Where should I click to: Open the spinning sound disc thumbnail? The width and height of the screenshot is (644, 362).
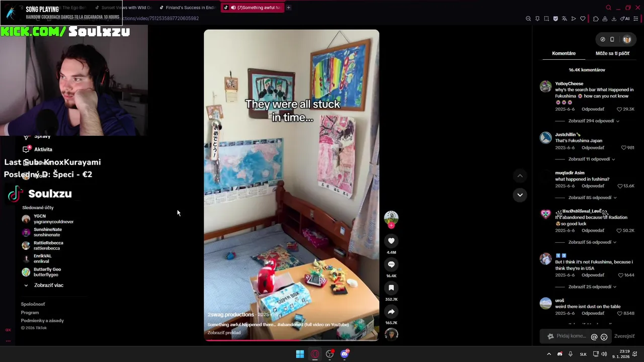click(x=391, y=334)
